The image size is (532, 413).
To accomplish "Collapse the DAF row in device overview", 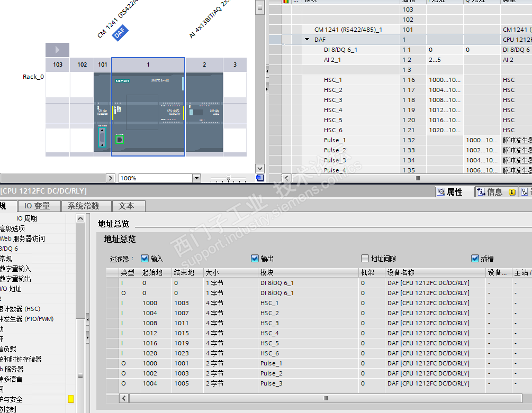I will tap(307, 39).
